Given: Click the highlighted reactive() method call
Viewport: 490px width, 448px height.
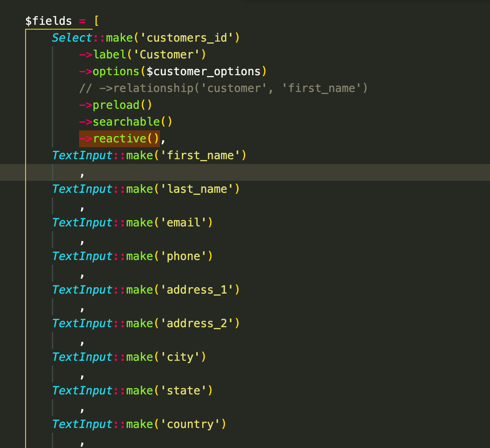Looking at the screenshot, I should (120, 138).
